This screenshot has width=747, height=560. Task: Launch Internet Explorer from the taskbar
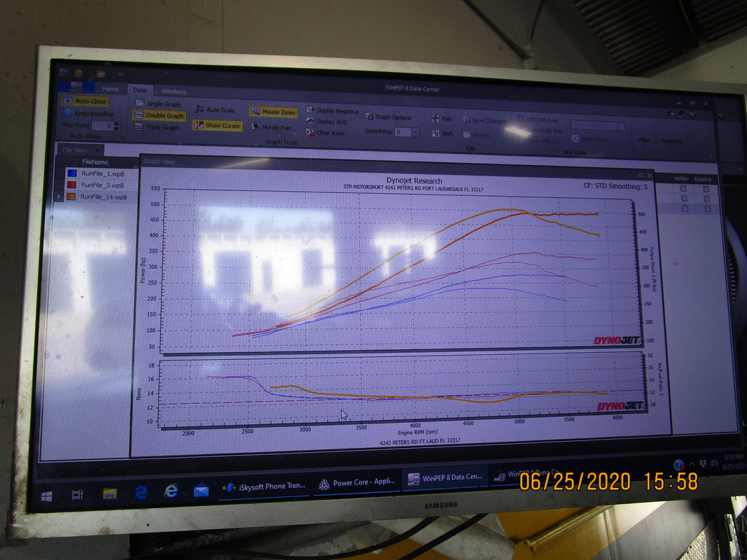pos(171,491)
